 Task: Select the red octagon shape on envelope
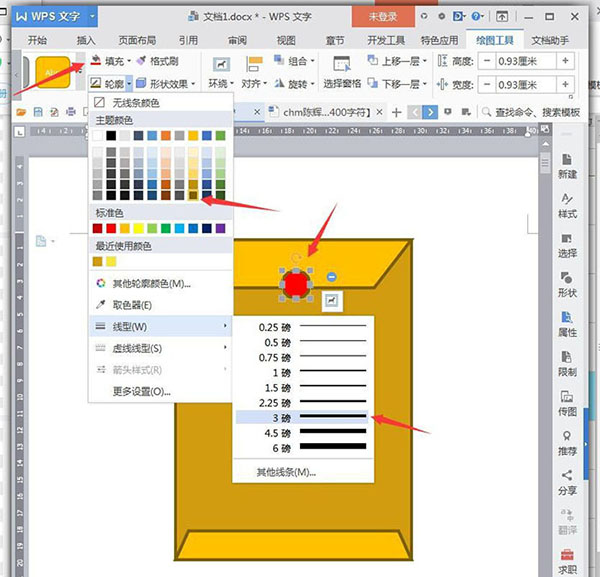coord(296,284)
